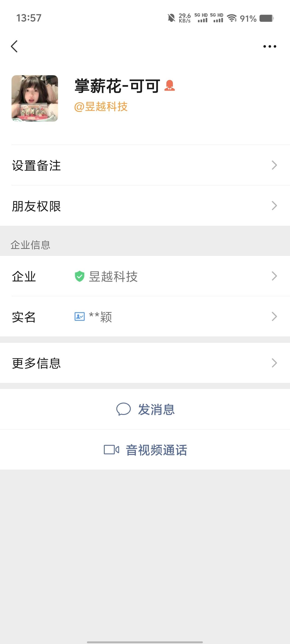The width and height of the screenshot is (290, 644).
Task: Tap the @昱越科技 company link
Action: pyautogui.click(x=101, y=107)
